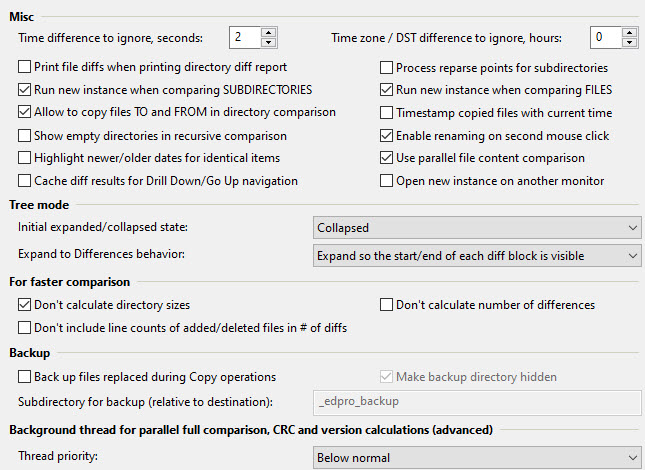This screenshot has width=645, height=470.
Task: Enable Print file diffs in directory report
Action: 25,67
